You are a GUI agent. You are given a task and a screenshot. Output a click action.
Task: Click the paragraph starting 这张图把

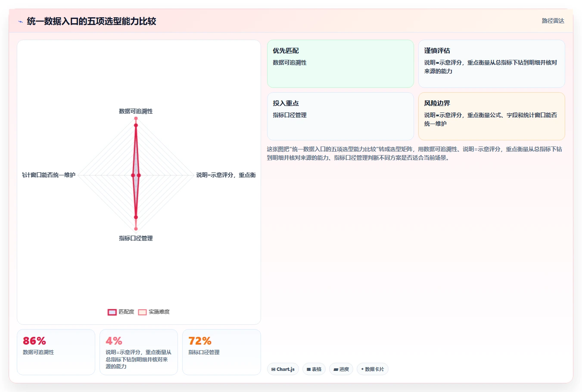[414, 153]
